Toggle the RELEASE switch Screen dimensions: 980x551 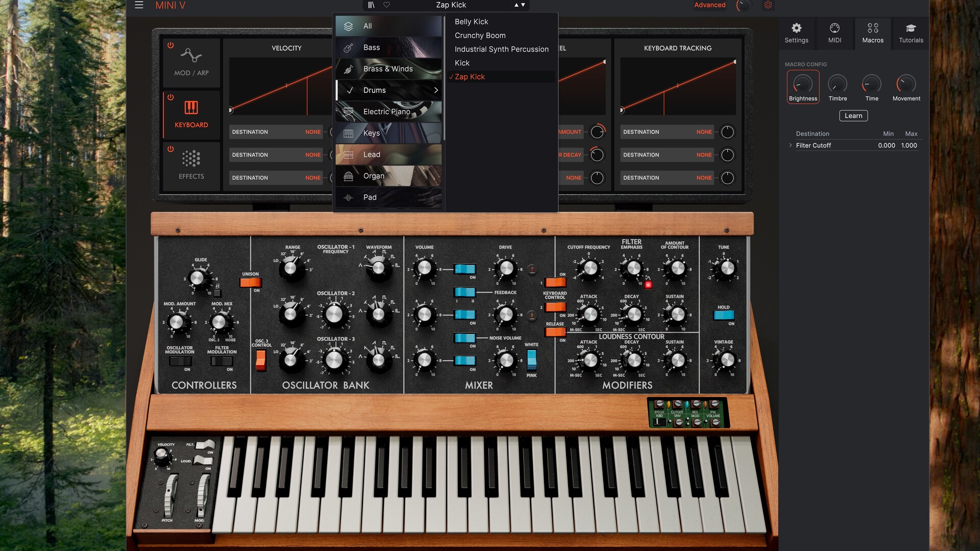[555, 332]
